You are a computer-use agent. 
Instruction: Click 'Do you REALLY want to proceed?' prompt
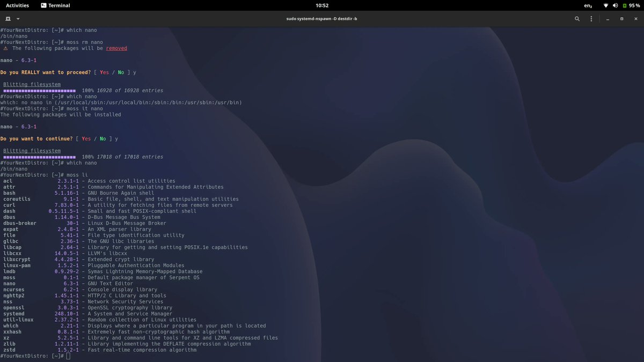coord(45,72)
